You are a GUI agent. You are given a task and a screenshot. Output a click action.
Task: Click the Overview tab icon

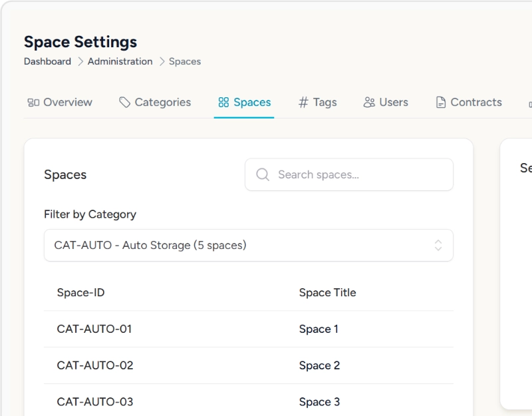(33, 103)
